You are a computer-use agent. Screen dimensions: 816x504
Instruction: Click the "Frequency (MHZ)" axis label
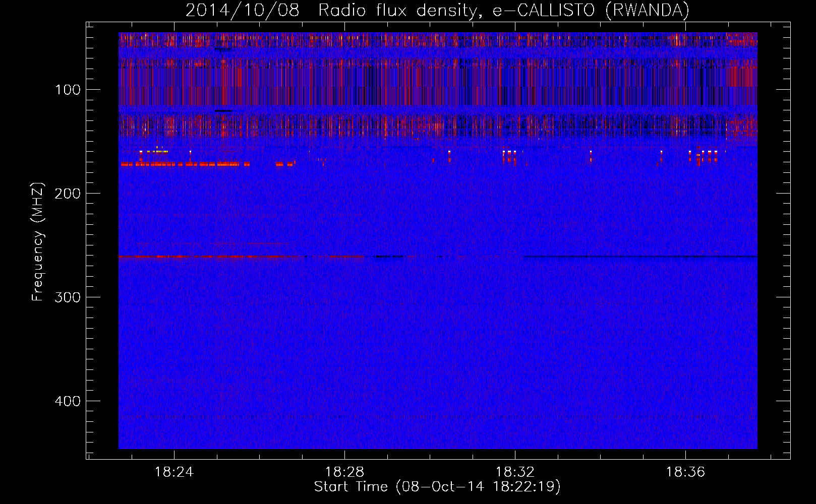click(38, 242)
